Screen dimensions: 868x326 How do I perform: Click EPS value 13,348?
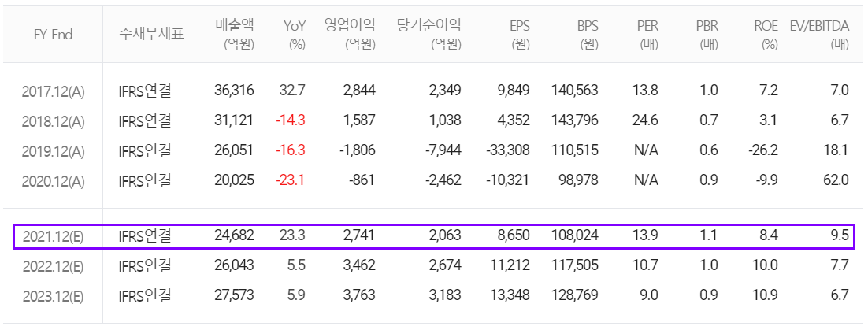[x=510, y=295]
